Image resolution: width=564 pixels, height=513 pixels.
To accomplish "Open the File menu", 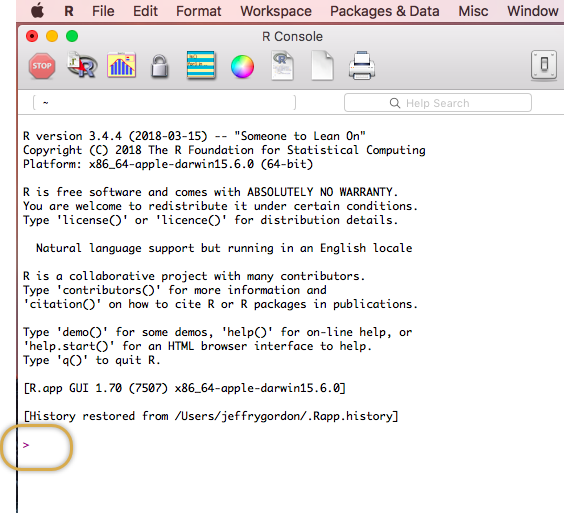I will (103, 11).
